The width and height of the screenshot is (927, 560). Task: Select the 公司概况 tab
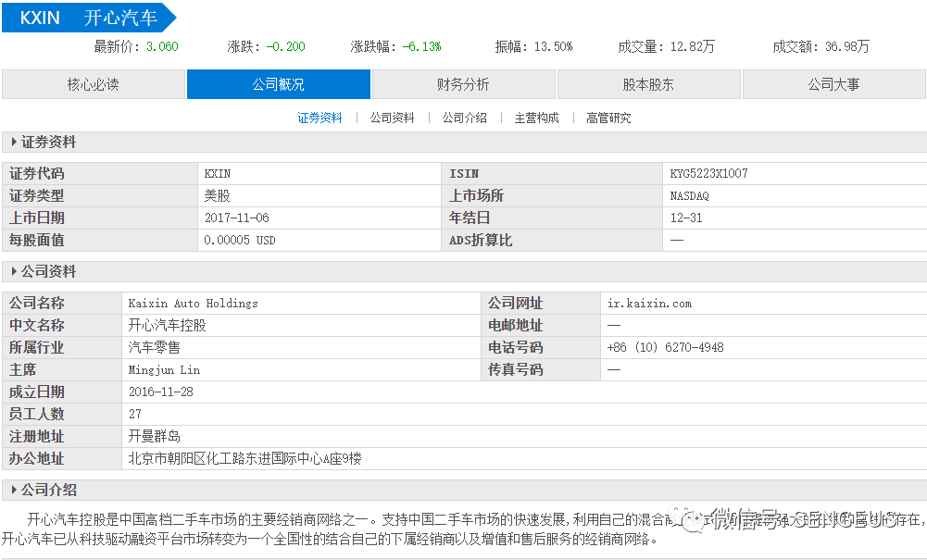click(x=279, y=84)
